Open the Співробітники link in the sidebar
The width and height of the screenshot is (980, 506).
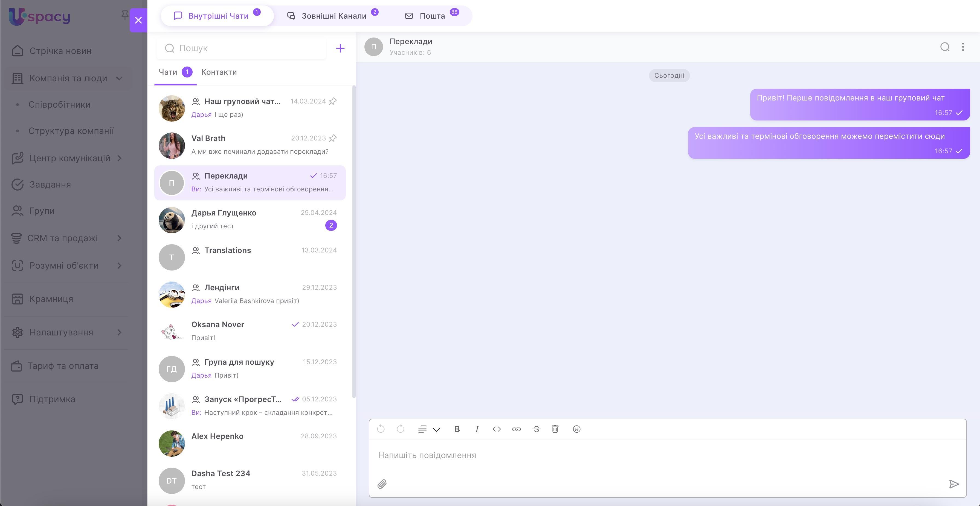[59, 105]
